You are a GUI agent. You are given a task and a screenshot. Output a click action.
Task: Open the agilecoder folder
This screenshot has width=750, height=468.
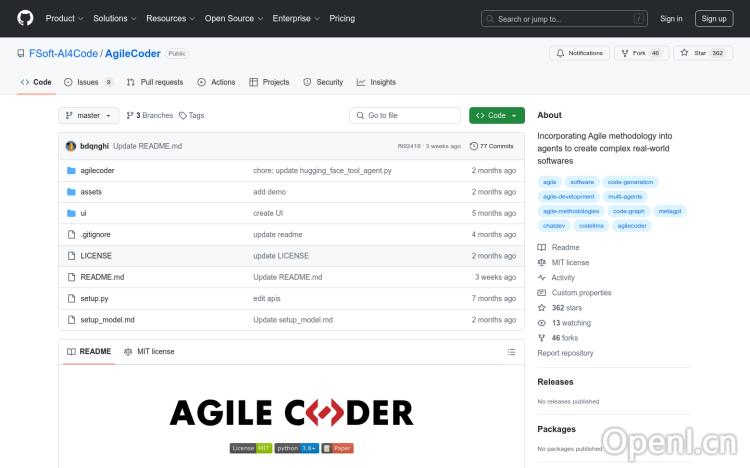click(x=97, y=170)
